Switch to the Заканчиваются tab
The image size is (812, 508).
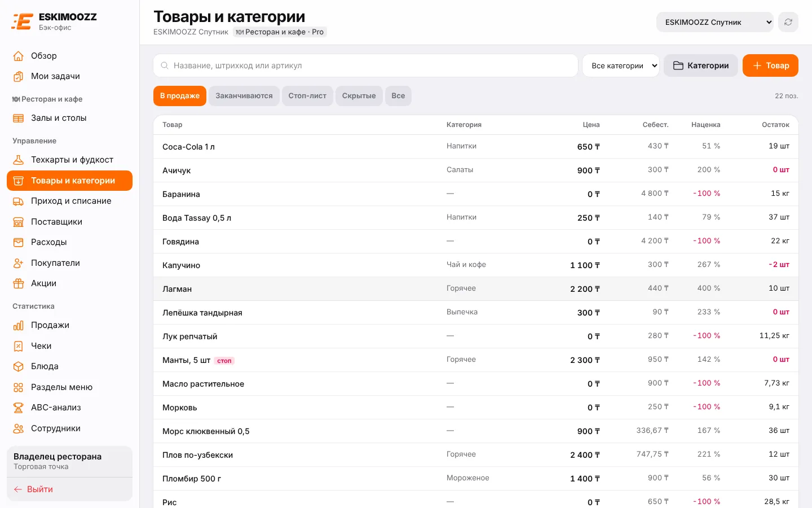244,96
